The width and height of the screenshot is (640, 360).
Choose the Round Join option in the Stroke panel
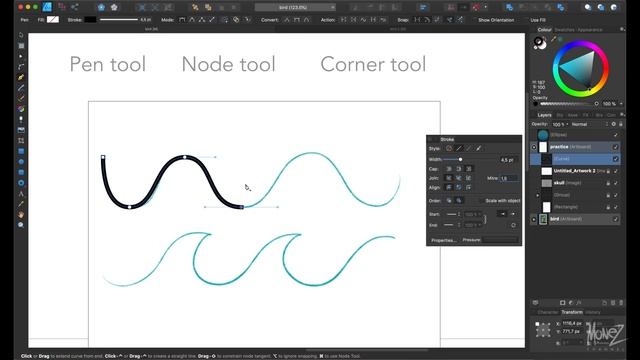click(449, 178)
